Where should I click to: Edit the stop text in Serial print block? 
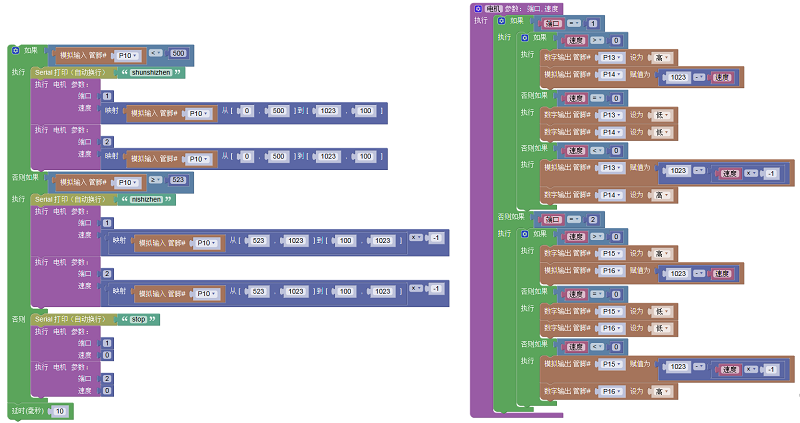[x=140, y=319]
